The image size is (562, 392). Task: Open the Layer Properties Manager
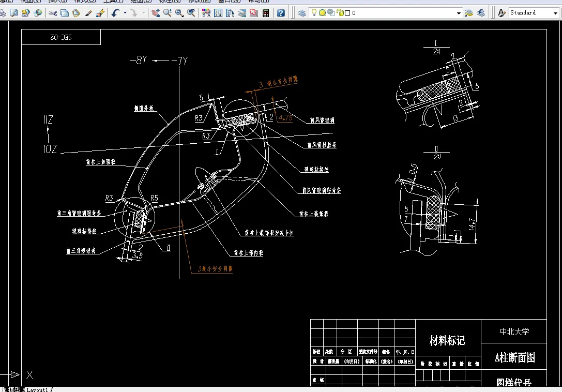pos(302,13)
